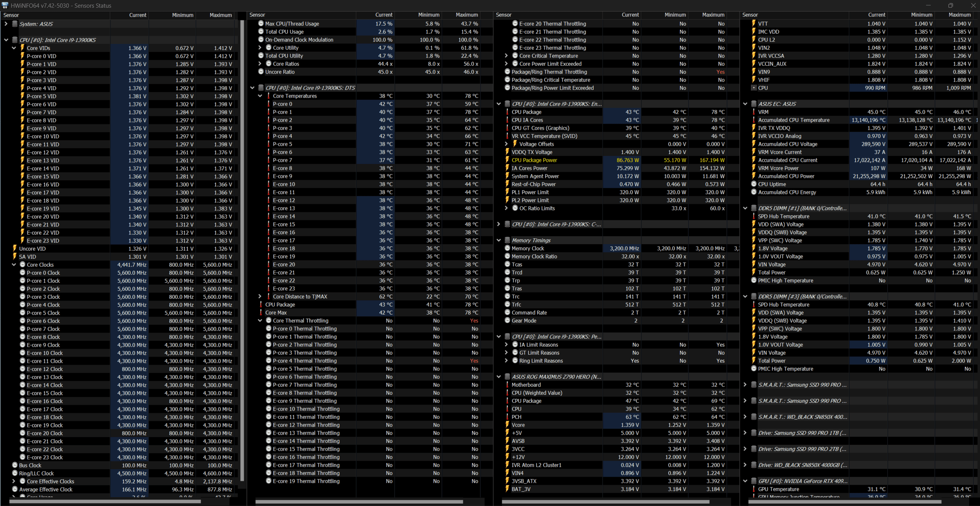Screen dimensions: 980x506
Task: Expand the Core Effective Clocks node
Action: coord(14,481)
